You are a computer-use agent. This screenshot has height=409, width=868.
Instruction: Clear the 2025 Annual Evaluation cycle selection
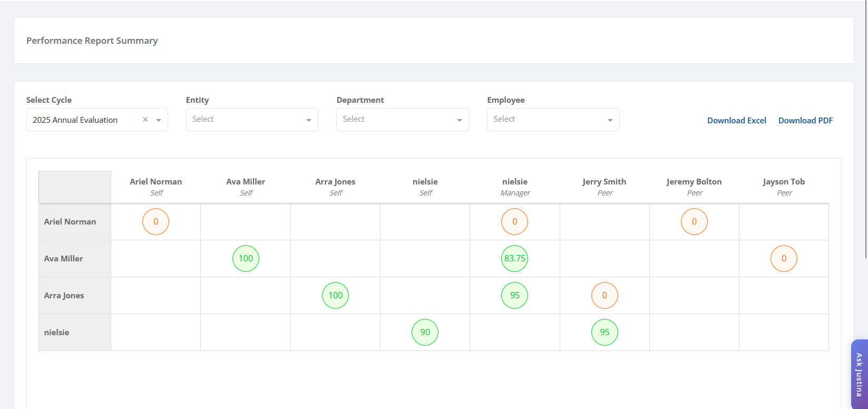coord(145,120)
